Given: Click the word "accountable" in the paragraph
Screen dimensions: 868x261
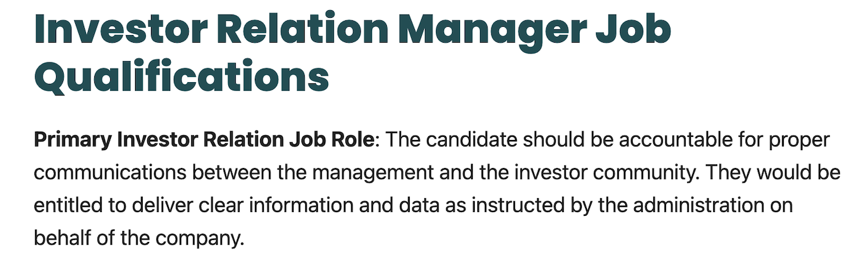Looking at the screenshot, I should pos(667,139).
